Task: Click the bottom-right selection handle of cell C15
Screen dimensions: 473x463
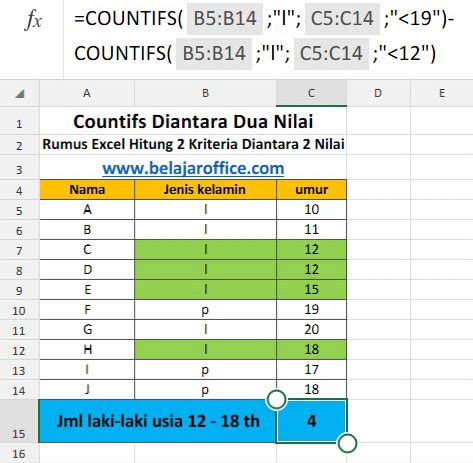Action: 347,443
